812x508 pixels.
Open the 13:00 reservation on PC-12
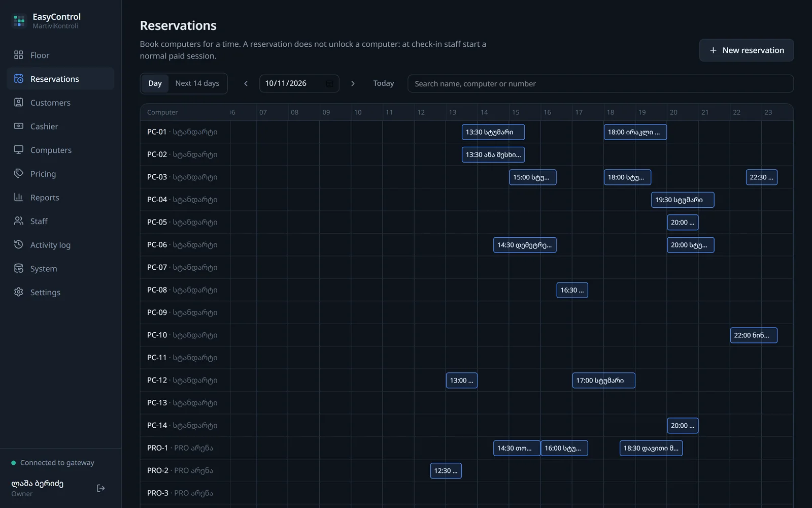click(x=462, y=380)
